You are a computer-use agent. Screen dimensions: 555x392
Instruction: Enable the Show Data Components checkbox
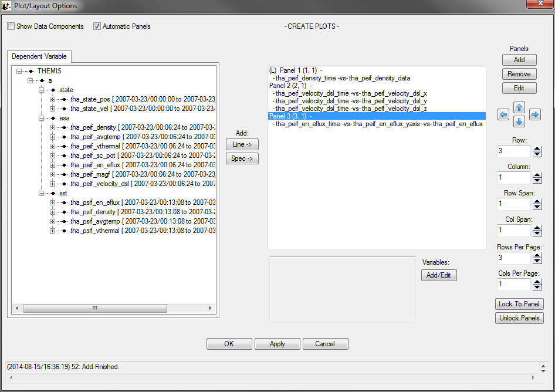pyautogui.click(x=11, y=26)
